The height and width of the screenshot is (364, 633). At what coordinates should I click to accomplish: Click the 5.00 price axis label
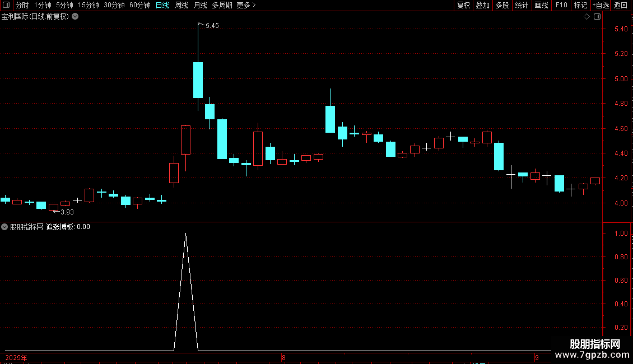pos(621,79)
